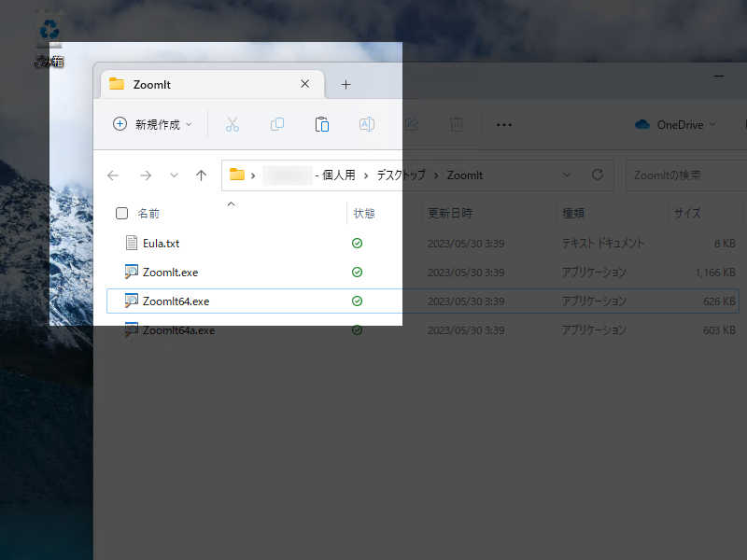Click the Delete trash icon
The height and width of the screenshot is (560, 747).
tap(456, 123)
